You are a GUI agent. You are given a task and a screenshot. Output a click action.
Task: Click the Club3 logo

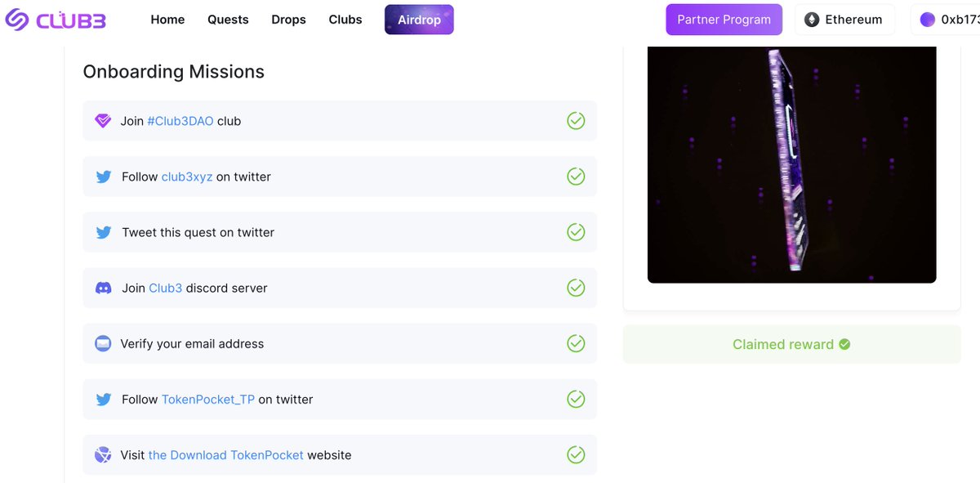(56, 20)
